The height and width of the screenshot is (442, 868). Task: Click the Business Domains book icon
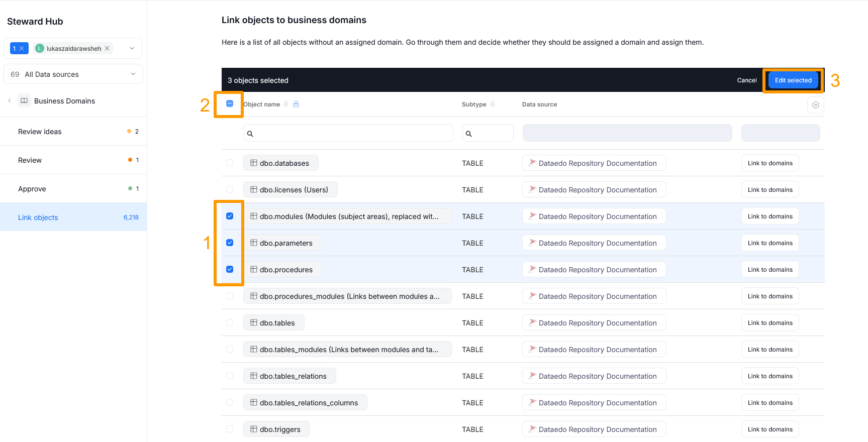click(x=24, y=101)
